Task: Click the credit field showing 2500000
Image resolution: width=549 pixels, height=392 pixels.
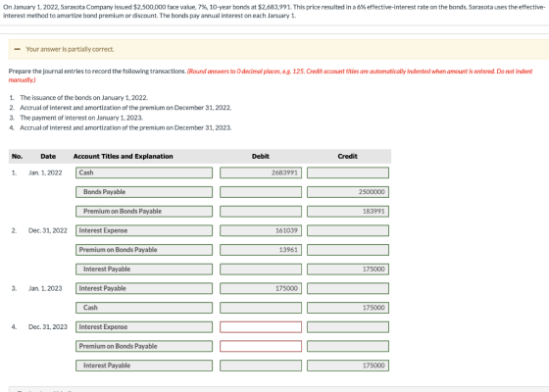Action: pyautogui.click(x=348, y=192)
